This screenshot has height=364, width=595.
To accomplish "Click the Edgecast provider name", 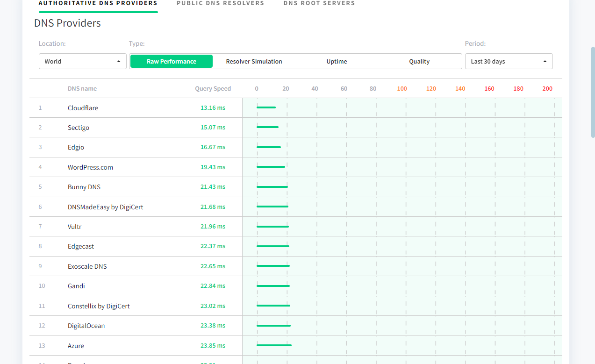I will click(x=81, y=246).
